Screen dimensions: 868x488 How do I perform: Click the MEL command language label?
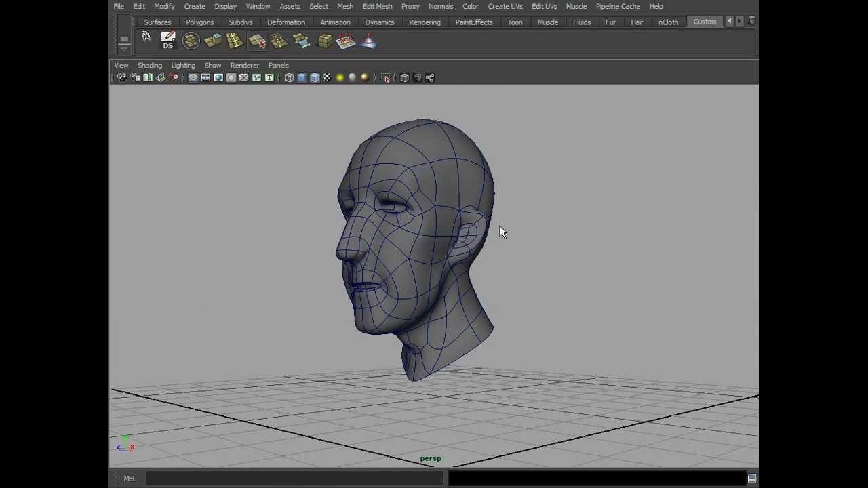tap(130, 479)
